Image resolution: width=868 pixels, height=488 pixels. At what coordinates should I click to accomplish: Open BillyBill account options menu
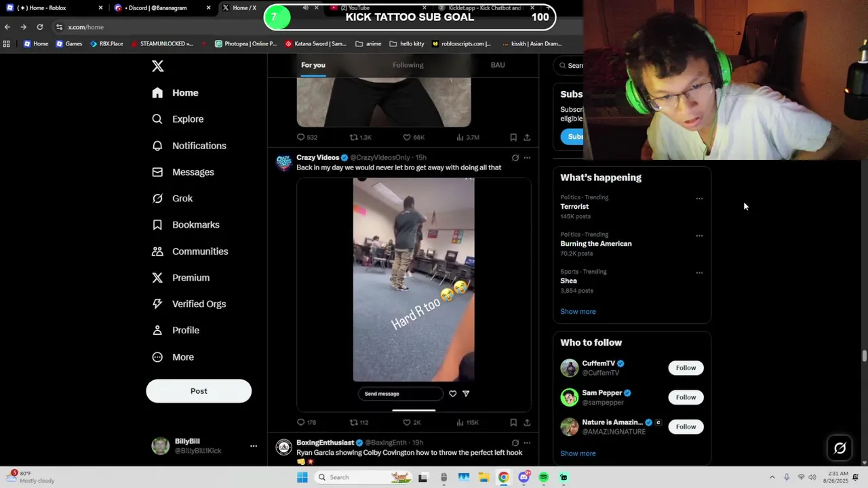(x=254, y=446)
